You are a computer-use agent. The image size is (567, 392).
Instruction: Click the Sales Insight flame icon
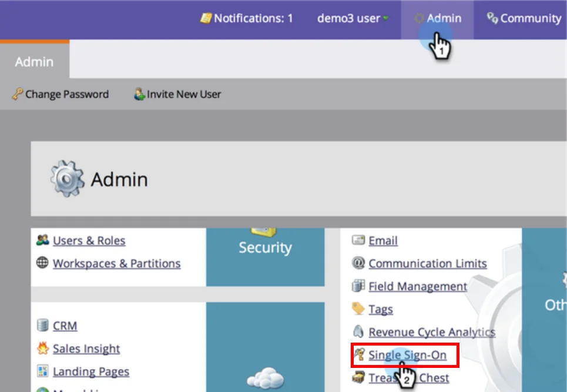(x=42, y=349)
